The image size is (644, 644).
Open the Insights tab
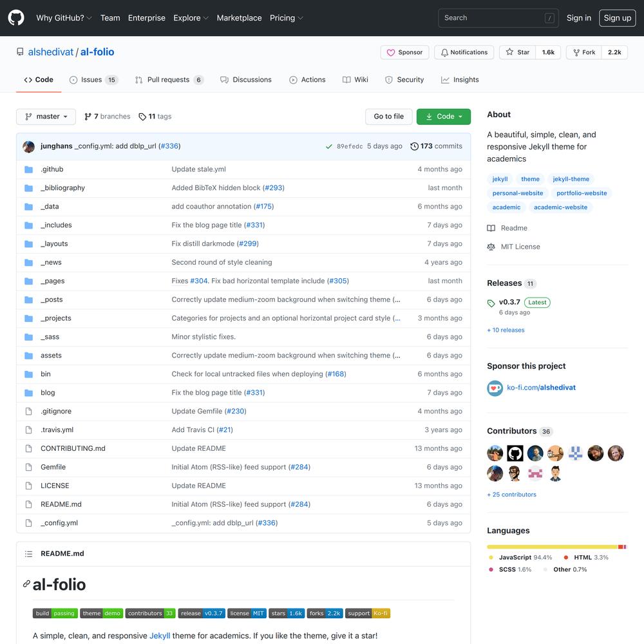tap(460, 80)
